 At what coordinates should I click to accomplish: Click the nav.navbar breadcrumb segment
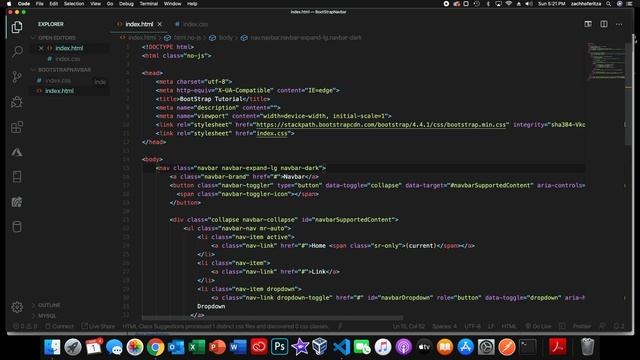[306, 38]
